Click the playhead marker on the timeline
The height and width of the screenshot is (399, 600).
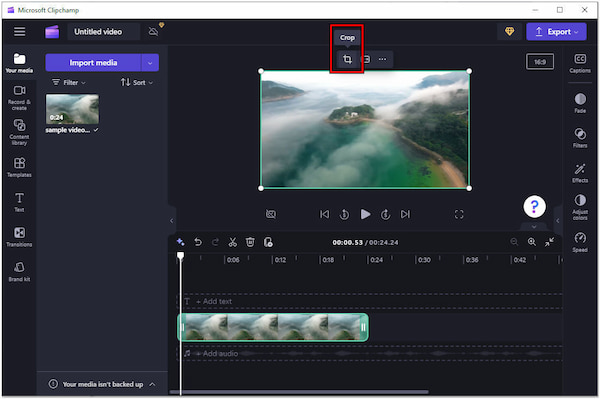coord(180,256)
